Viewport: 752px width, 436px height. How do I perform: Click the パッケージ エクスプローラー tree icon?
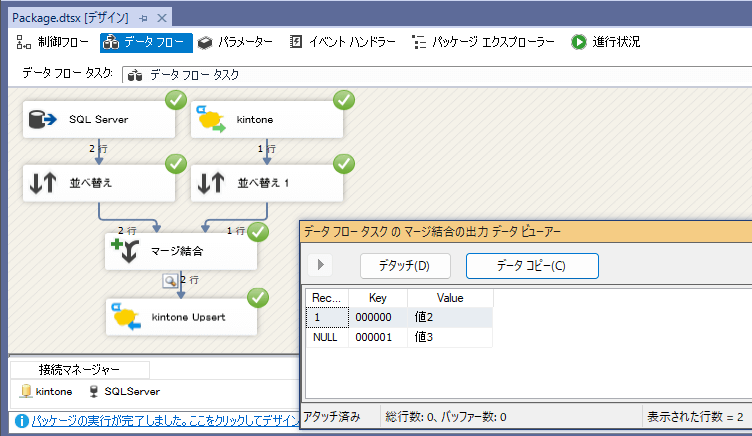[419, 42]
